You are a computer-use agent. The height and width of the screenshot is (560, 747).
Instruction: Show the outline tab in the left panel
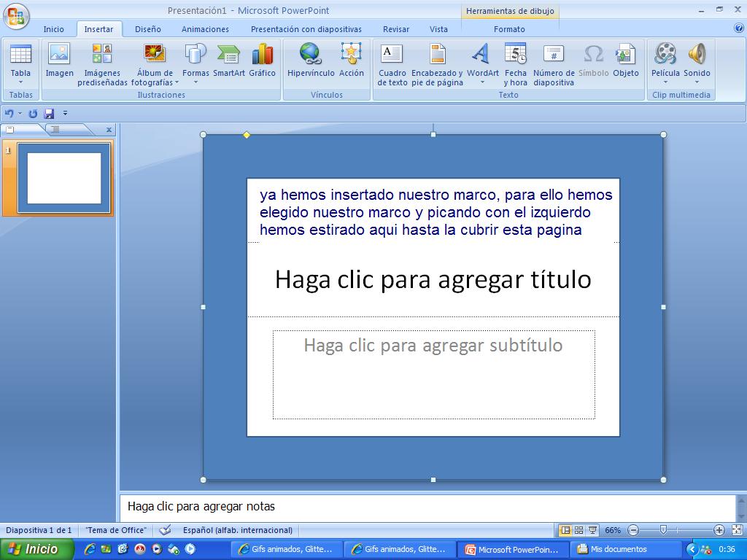pos(55,130)
